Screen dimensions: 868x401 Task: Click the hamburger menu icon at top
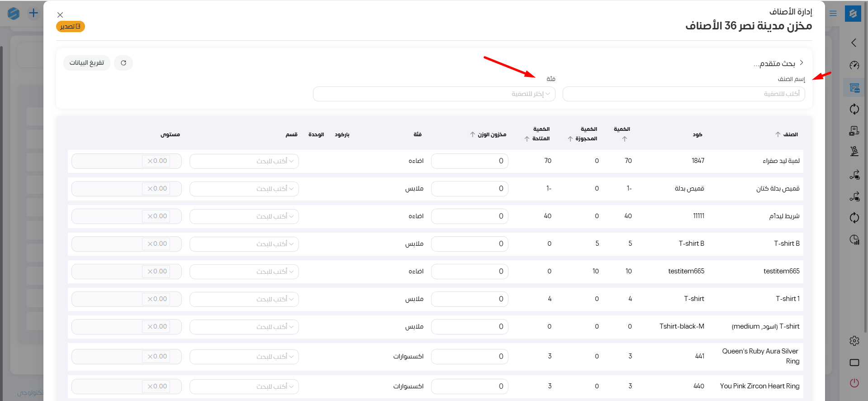[x=833, y=14]
